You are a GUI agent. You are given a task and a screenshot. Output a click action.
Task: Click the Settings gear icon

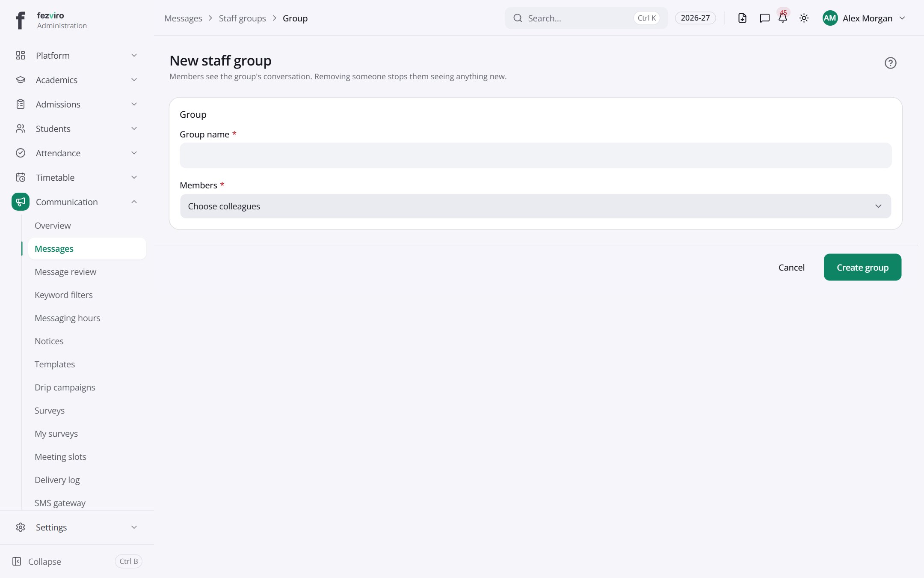21,527
